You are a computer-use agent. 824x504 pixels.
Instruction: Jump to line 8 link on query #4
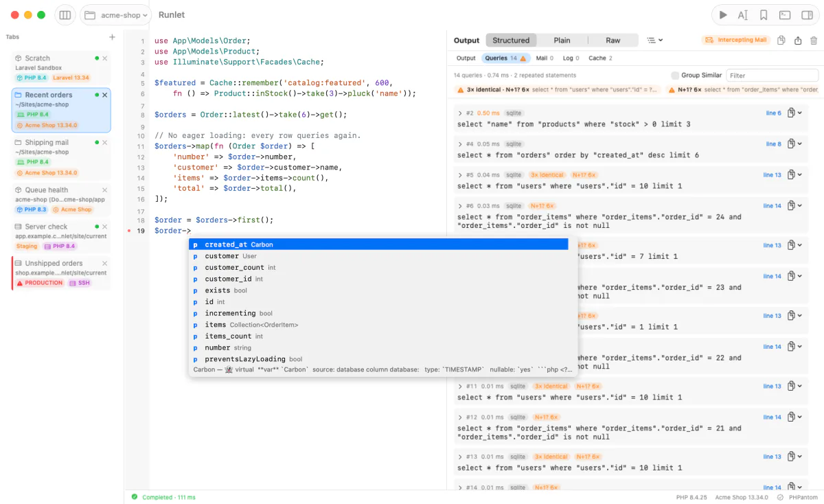coord(773,144)
